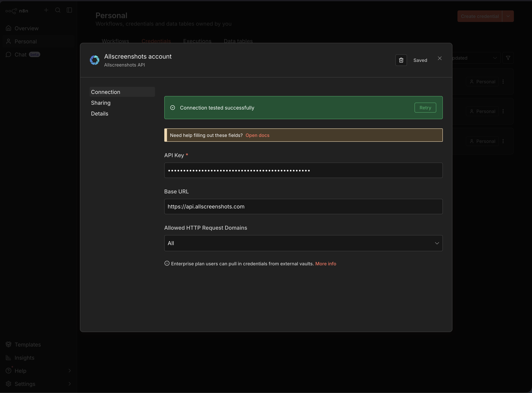
Task: Expand the Settings chevron arrow
Action: point(70,384)
